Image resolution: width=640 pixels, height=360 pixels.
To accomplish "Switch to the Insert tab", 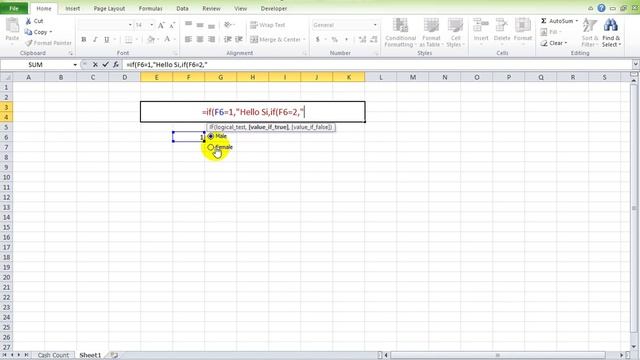I will coord(73,9).
